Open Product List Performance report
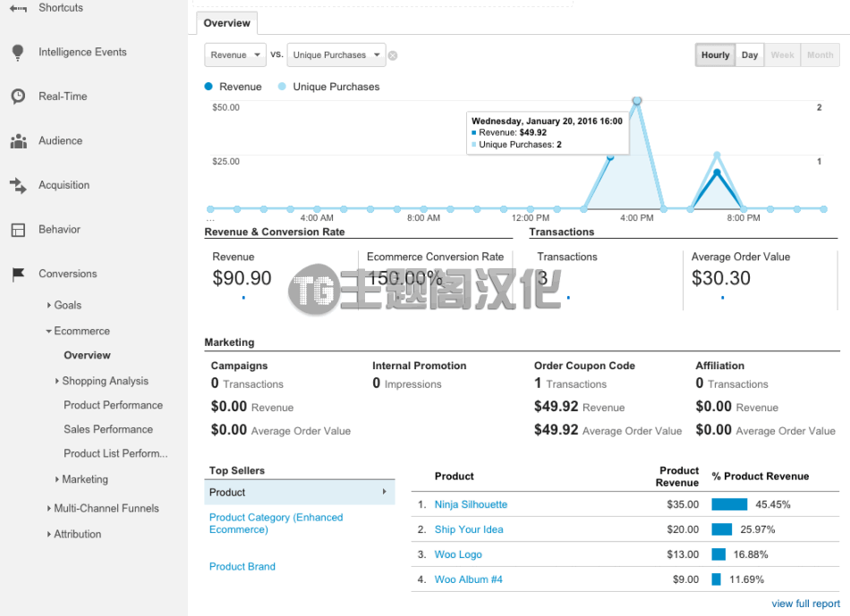 (x=115, y=453)
